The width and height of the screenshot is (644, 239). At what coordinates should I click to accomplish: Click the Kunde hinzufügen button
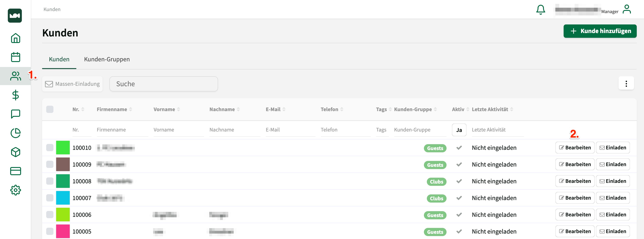point(600,31)
